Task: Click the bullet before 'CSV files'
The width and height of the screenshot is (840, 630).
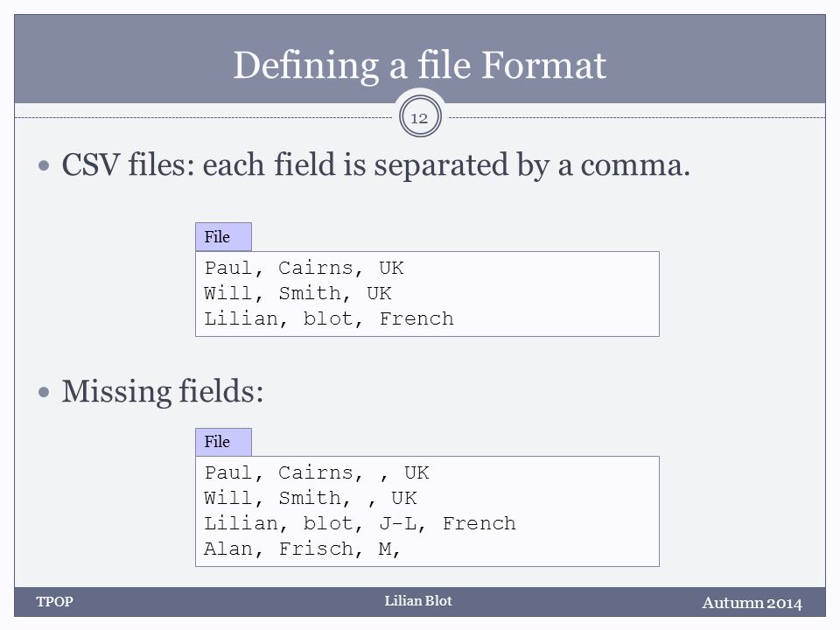Action: pos(44,165)
